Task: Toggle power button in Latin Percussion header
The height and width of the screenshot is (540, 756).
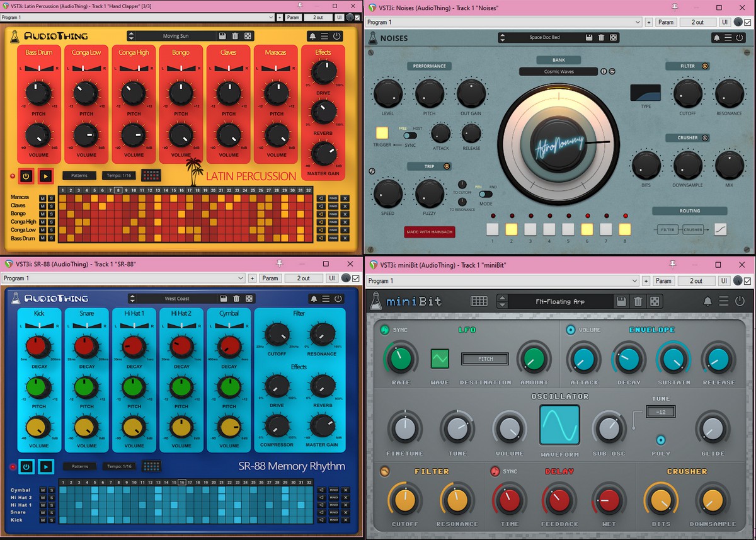Action: click(x=337, y=36)
